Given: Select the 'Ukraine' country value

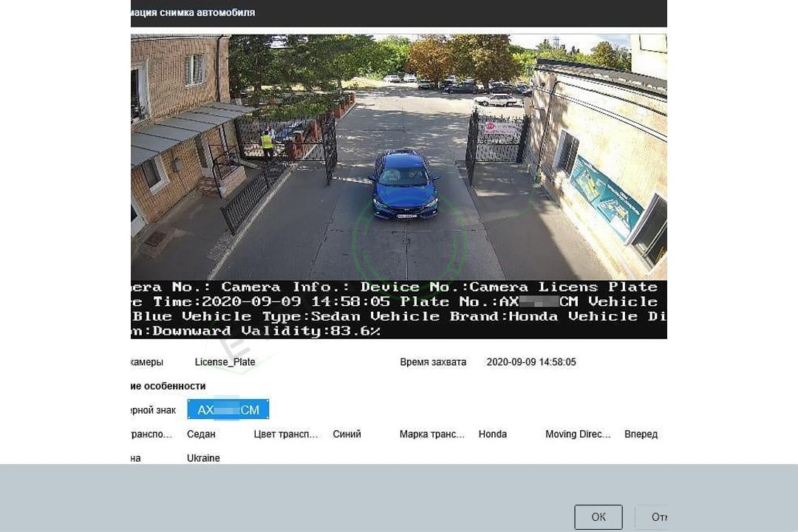Looking at the screenshot, I should [203, 458].
